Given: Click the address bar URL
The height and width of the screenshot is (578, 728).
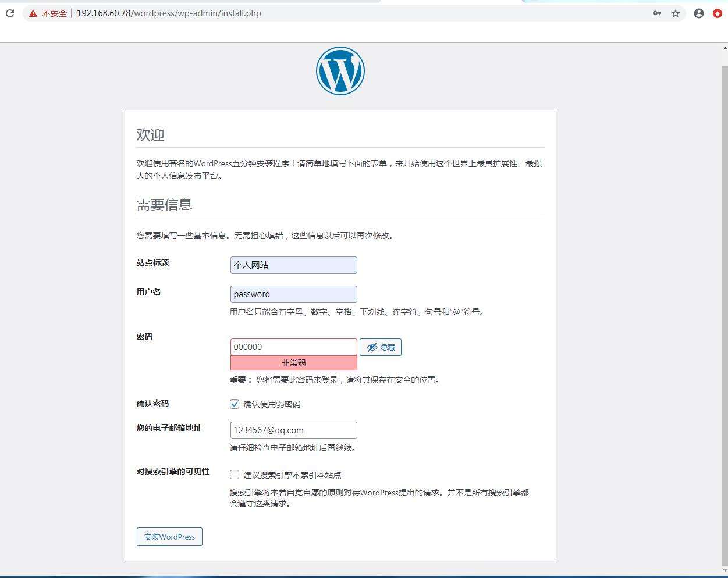Looking at the screenshot, I should pos(169,13).
